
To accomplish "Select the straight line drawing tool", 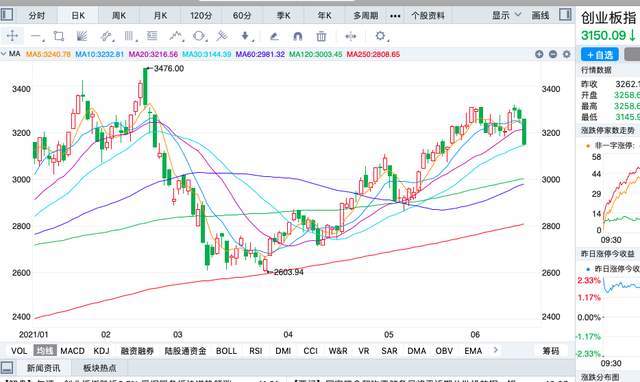I will pyautogui.click(x=36, y=36).
